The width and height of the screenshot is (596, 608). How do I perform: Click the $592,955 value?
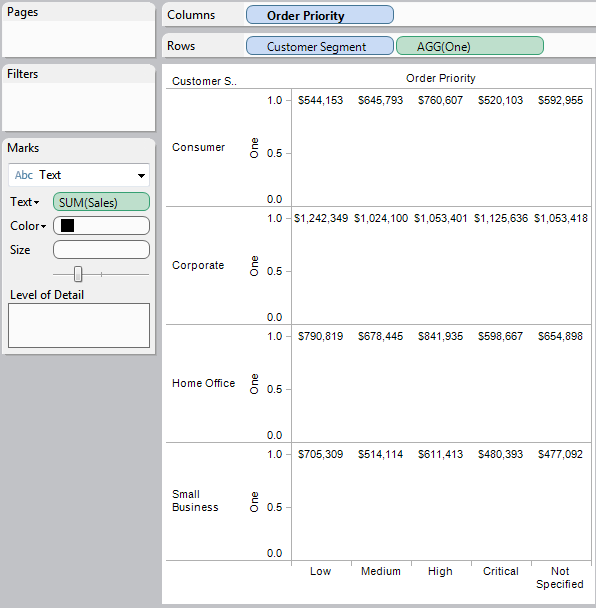click(x=561, y=100)
